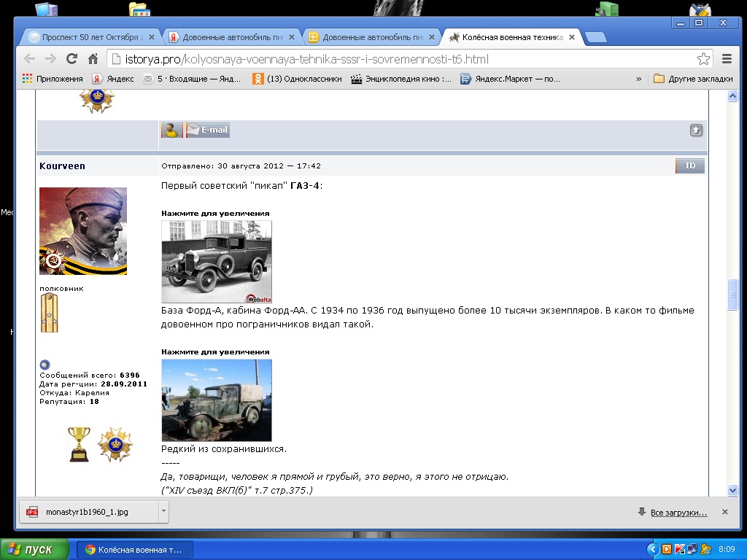The height and width of the screenshot is (560, 747).
Task: Expand the bookmarks overflow chevron
Action: pyautogui.click(x=639, y=79)
